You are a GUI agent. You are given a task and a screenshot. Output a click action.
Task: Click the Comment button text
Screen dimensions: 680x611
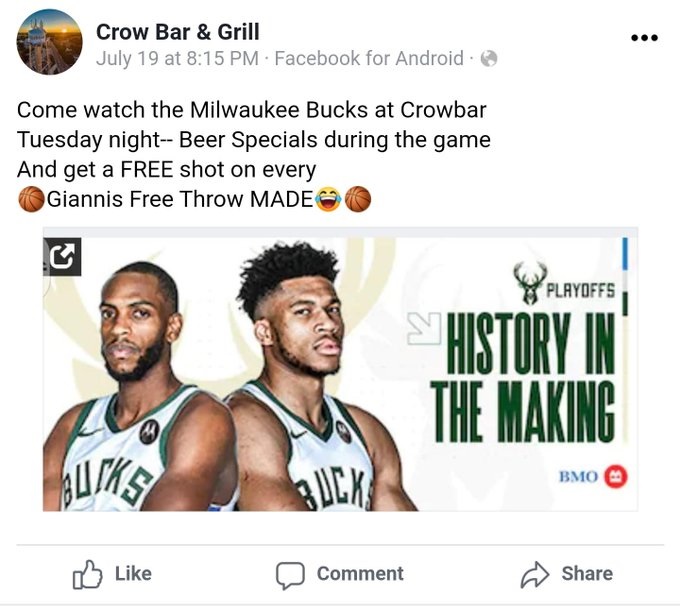(360, 574)
